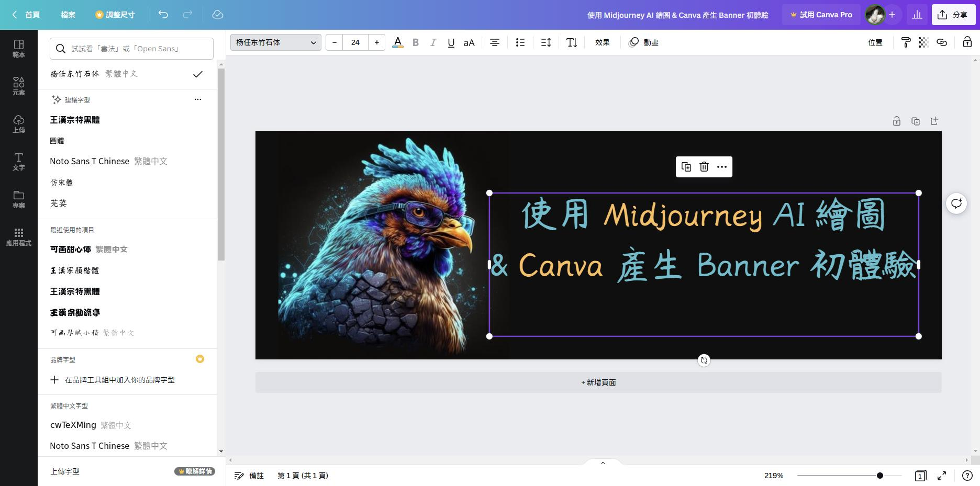Click the redo arrow icon

coord(187,15)
